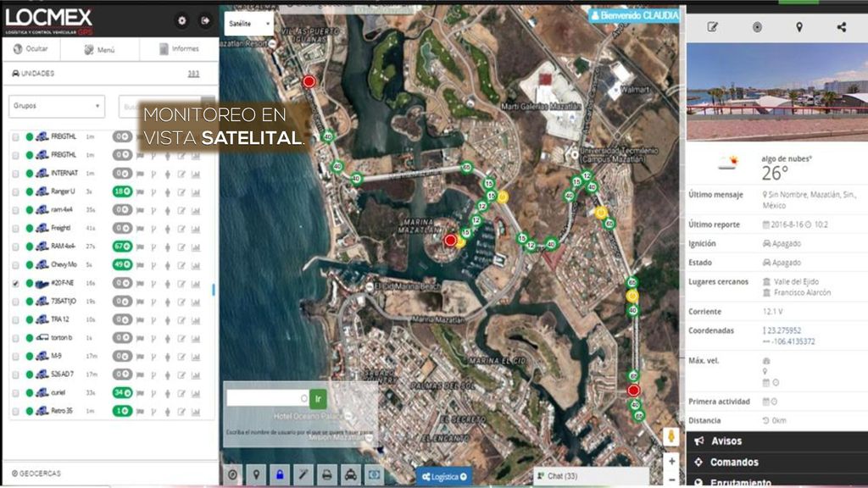Check the ram 4x4 unit checkbox

(15, 210)
